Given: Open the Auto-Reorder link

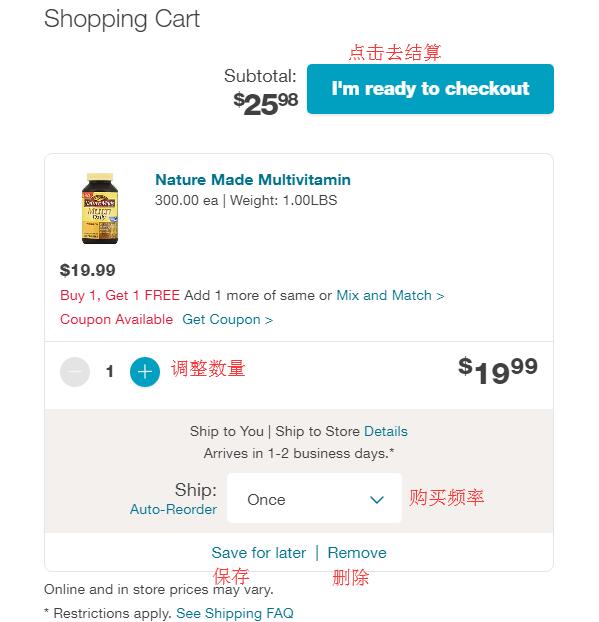Looking at the screenshot, I should (x=173, y=509).
